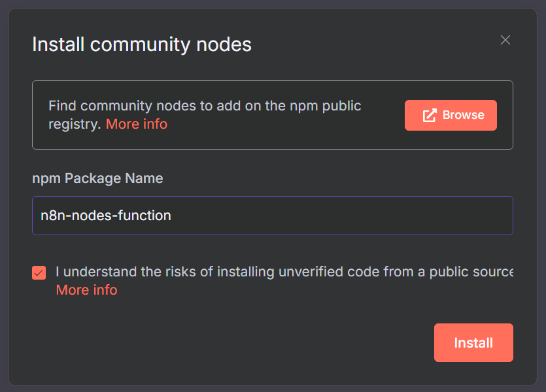
Task: Click the 'npm Package Name' label
Action: (x=97, y=178)
